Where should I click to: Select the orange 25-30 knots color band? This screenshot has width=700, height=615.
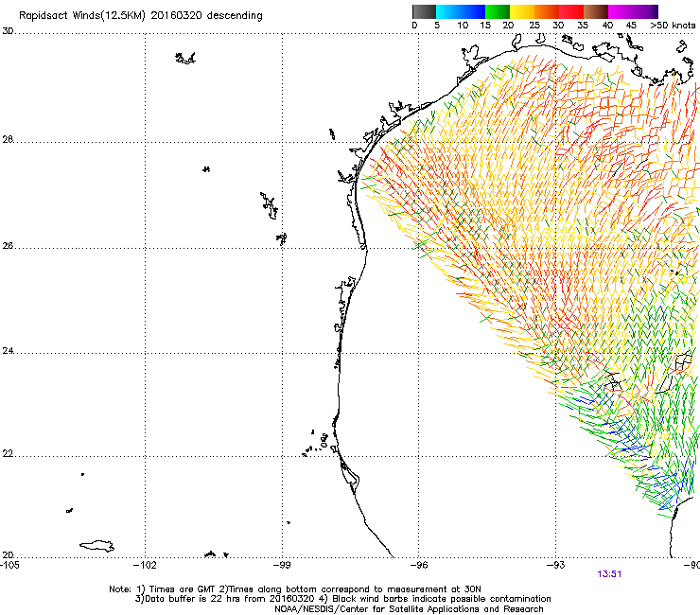[x=547, y=11]
